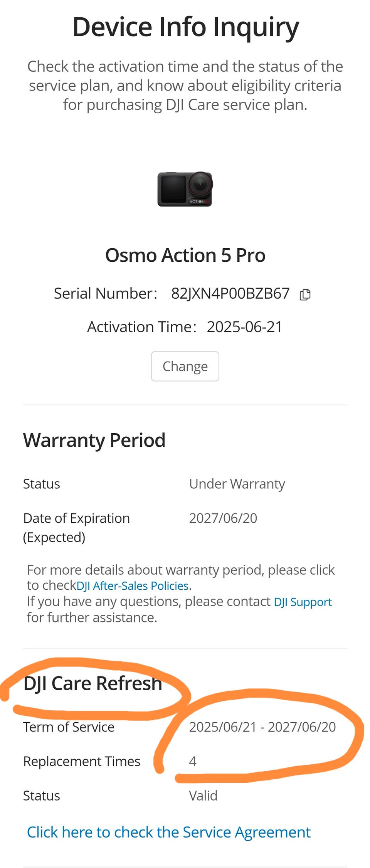Click the Warranty Period section heading
Screen dimensions: 370x868
pos(94,440)
